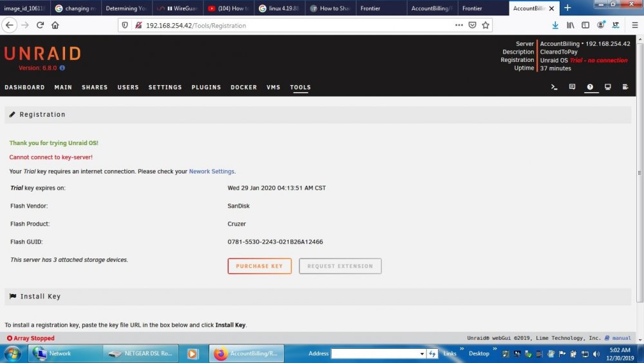Open the PLUGINS menu

pos(206,87)
